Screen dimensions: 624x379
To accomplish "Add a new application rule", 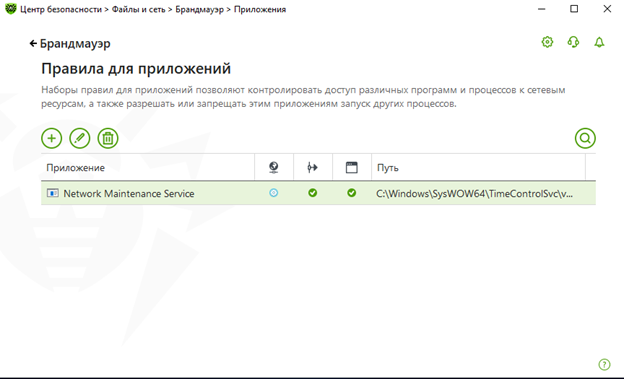I will pyautogui.click(x=52, y=138).
